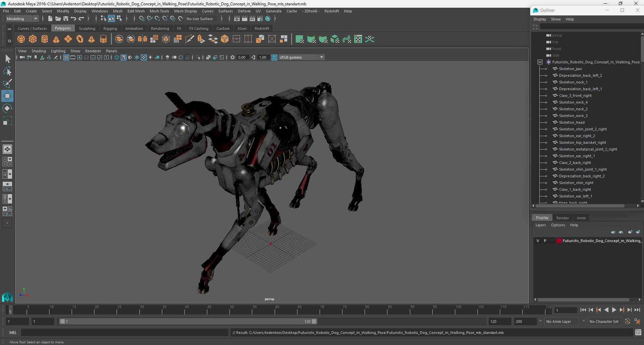
Task: Toggle sRGB gamma view transform icon
Action: click(274, 57)
